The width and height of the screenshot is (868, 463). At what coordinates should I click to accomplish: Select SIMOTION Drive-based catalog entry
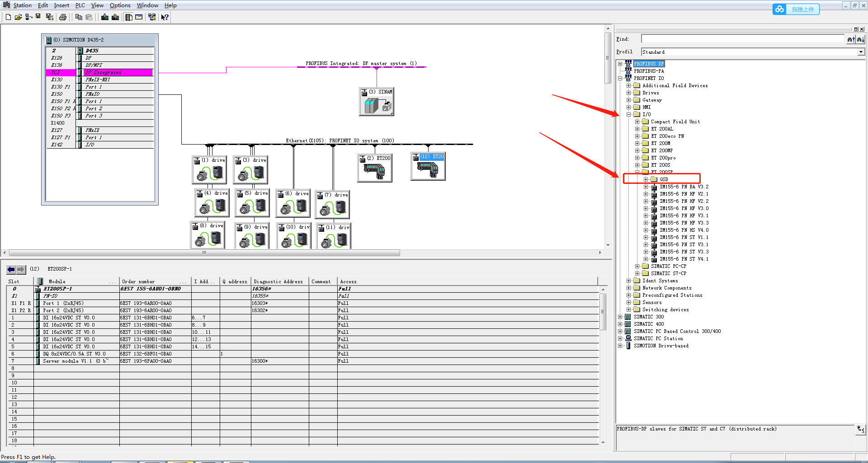(x=661, y=346)
